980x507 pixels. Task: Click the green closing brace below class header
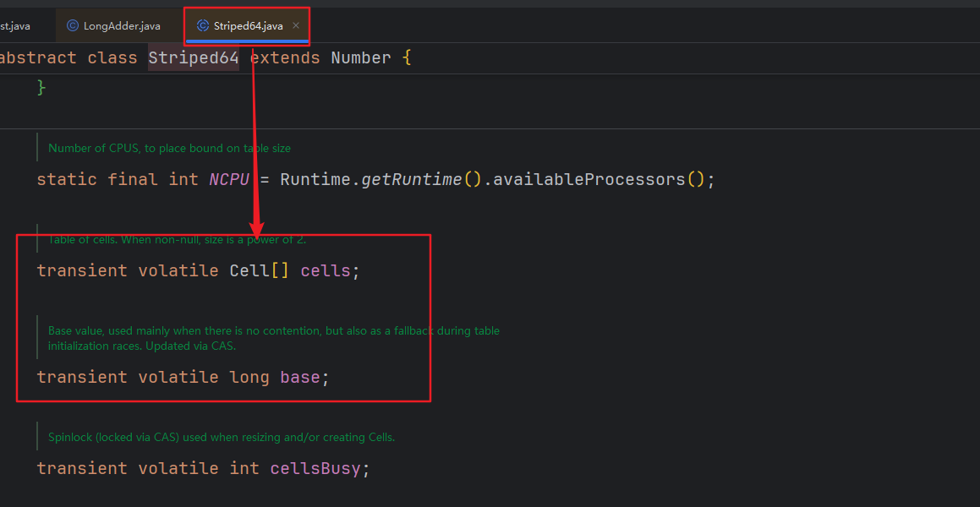41,88
